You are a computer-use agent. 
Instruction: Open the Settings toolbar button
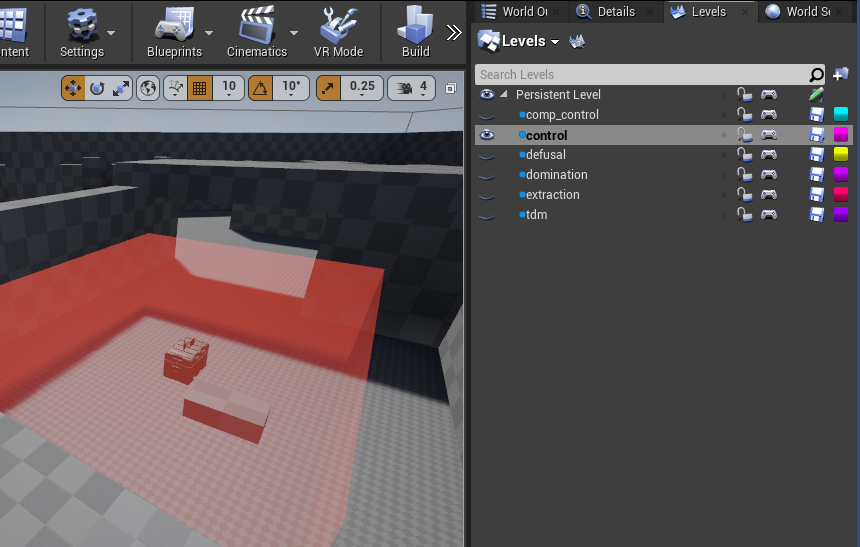click(x=82, y=33)
